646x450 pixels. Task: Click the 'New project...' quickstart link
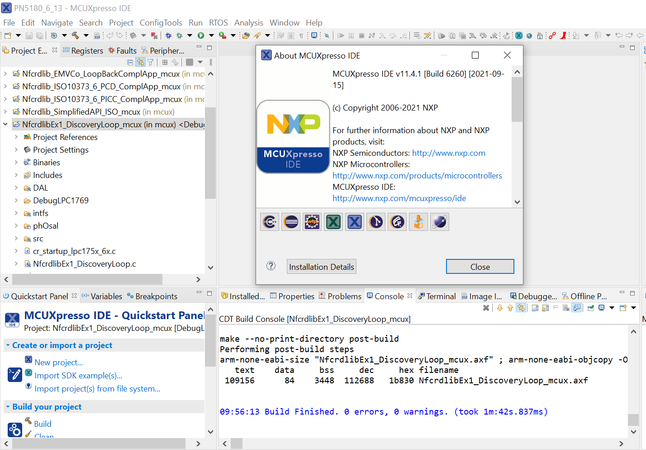point(59,363)
